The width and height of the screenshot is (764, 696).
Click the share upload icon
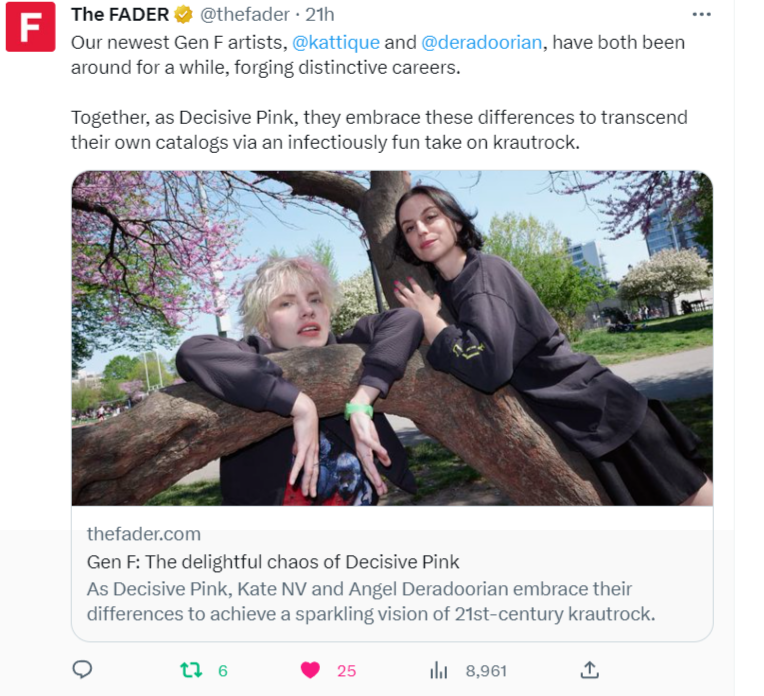tap(589, 670)
